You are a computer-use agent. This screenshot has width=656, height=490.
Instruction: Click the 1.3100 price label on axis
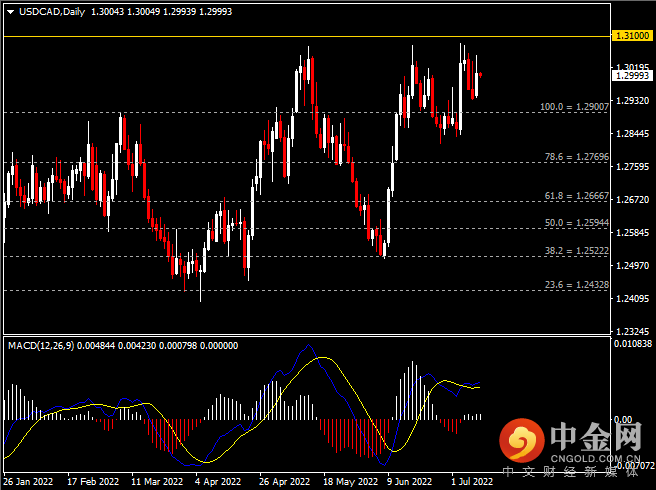[631, 36]
